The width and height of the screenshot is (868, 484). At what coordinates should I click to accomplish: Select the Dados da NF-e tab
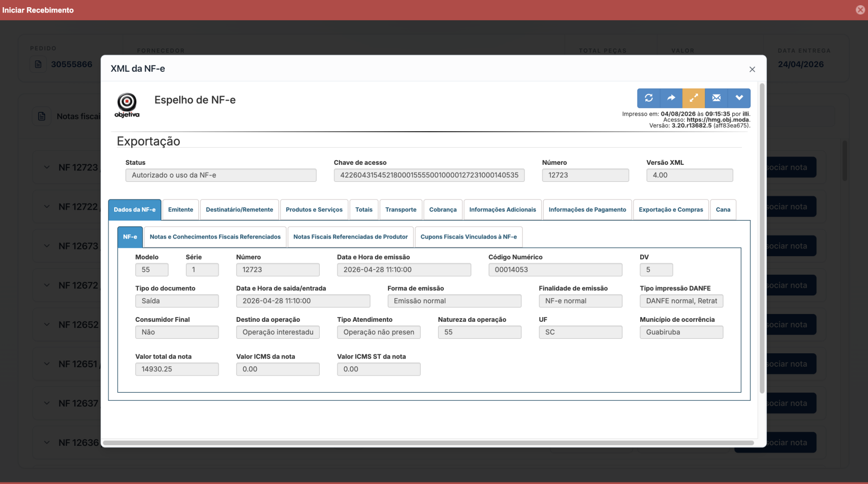134,210
